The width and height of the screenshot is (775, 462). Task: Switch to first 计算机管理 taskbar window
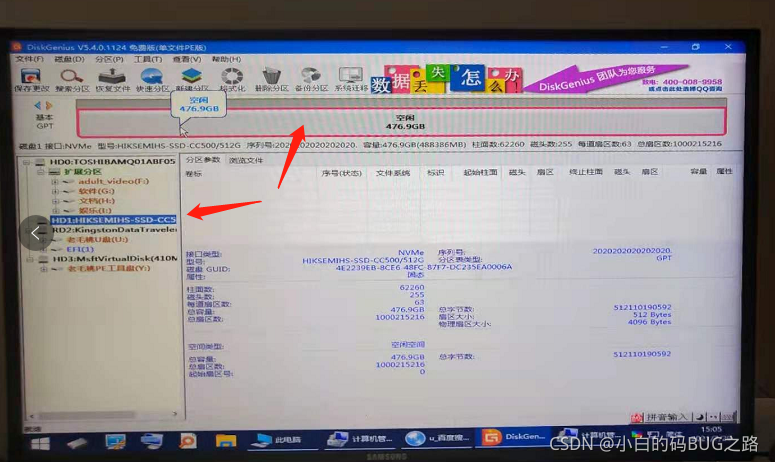pyautogui.click(x=360, y=438)
